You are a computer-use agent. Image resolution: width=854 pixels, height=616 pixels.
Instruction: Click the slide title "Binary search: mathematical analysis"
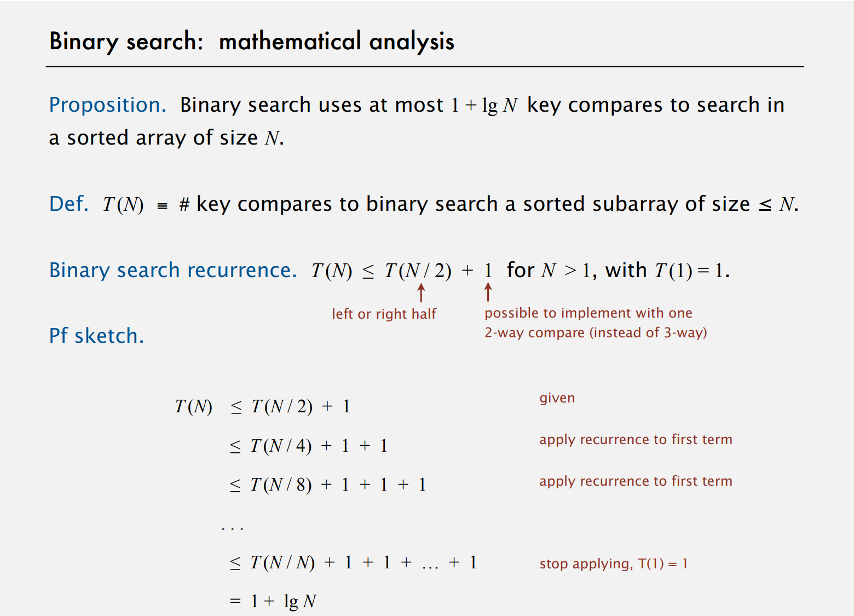[252, 42]
